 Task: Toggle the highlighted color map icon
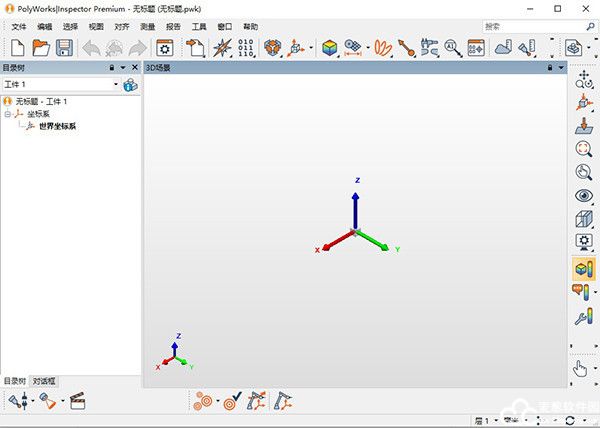point(583,268)
